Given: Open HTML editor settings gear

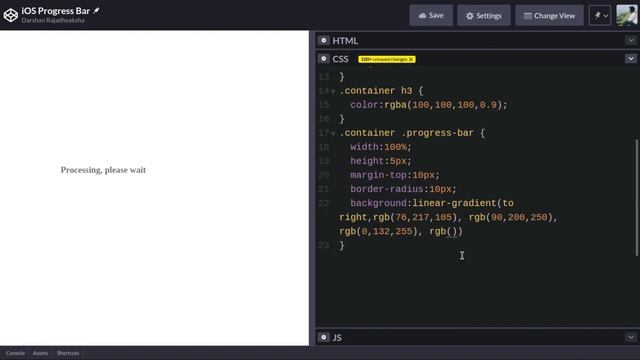Looking at the screenshot, I should [324, 40].
